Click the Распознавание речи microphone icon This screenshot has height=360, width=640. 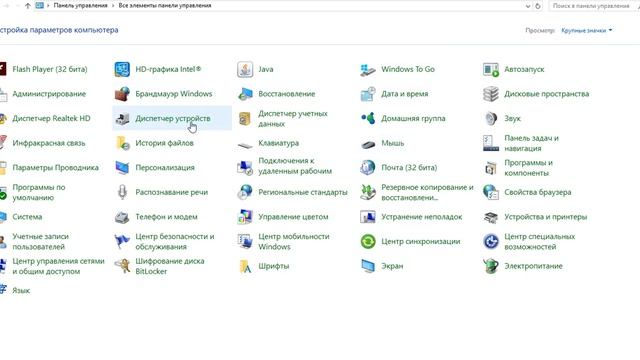point(122,192)
